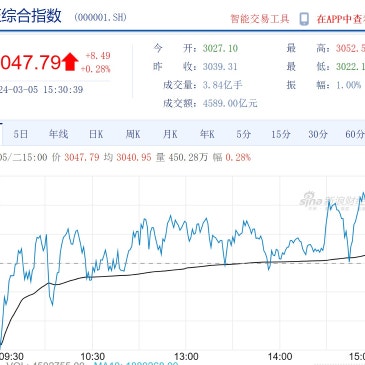Click the 综合指数 title heading
Image resolution: width=365 pixels, height=365 pixels.
pyautogui.click(x=31, y=16)
